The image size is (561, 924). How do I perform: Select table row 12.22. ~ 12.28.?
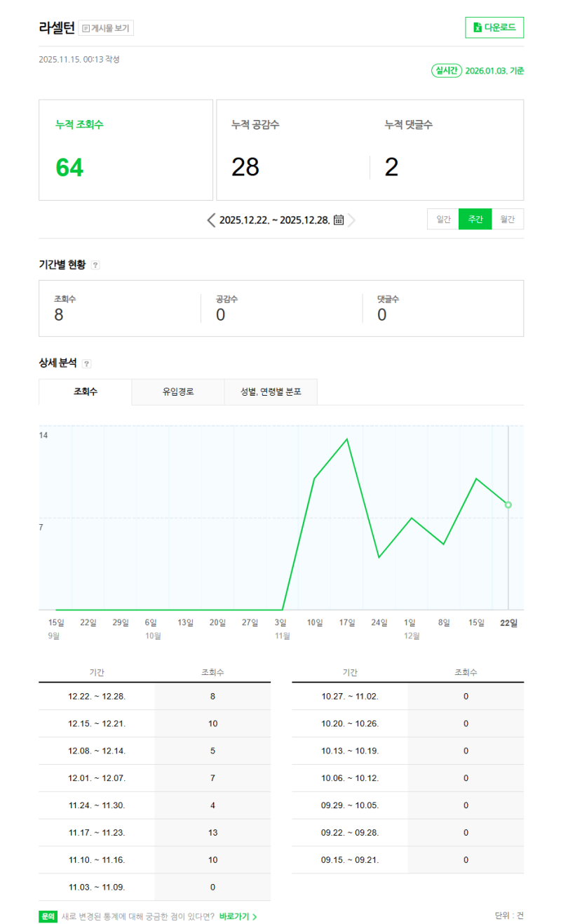pos(154,697)
